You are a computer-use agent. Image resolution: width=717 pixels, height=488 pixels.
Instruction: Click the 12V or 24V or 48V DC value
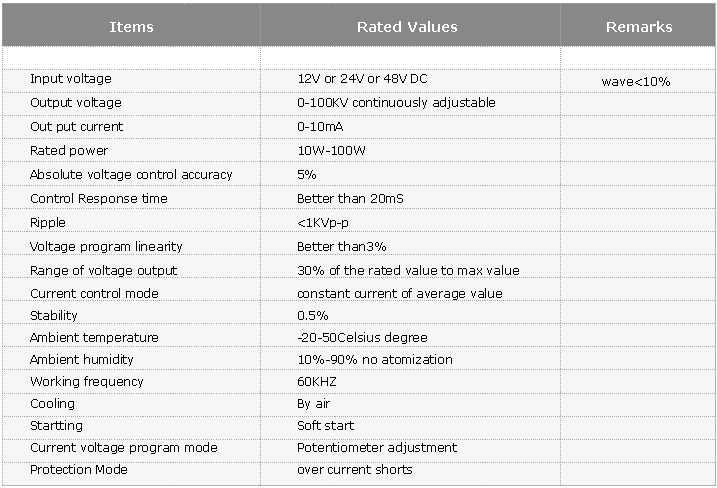[362, 79]
